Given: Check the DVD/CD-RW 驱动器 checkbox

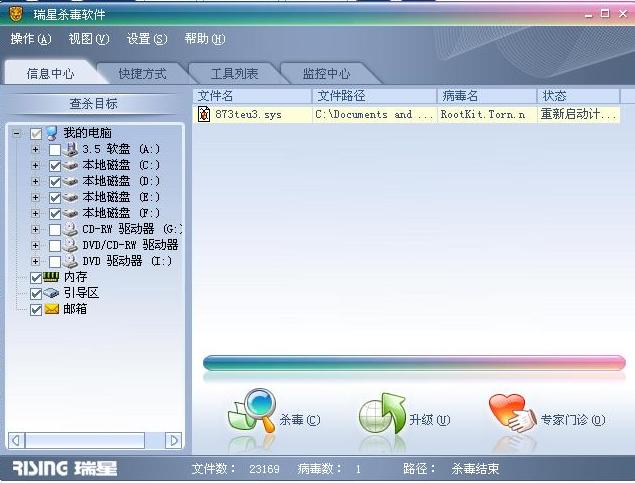Looking at the screenshot, I should pos(55,246).
